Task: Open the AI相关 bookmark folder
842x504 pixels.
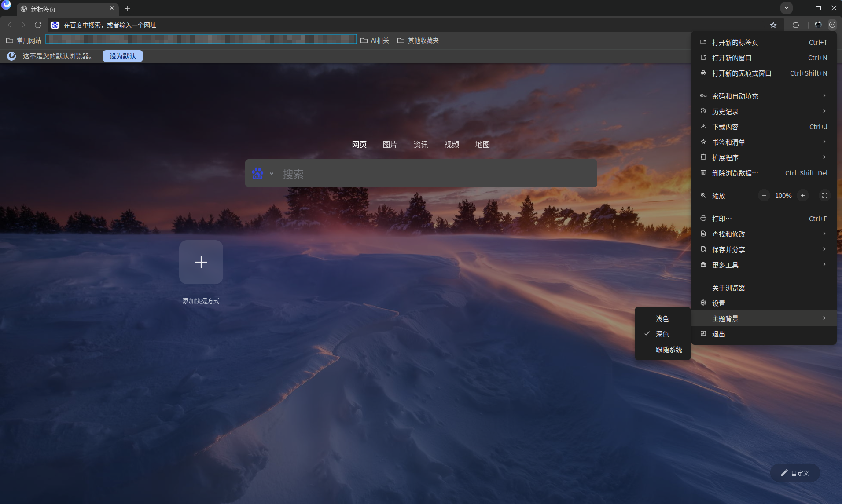Action: (x=375, y=40)
